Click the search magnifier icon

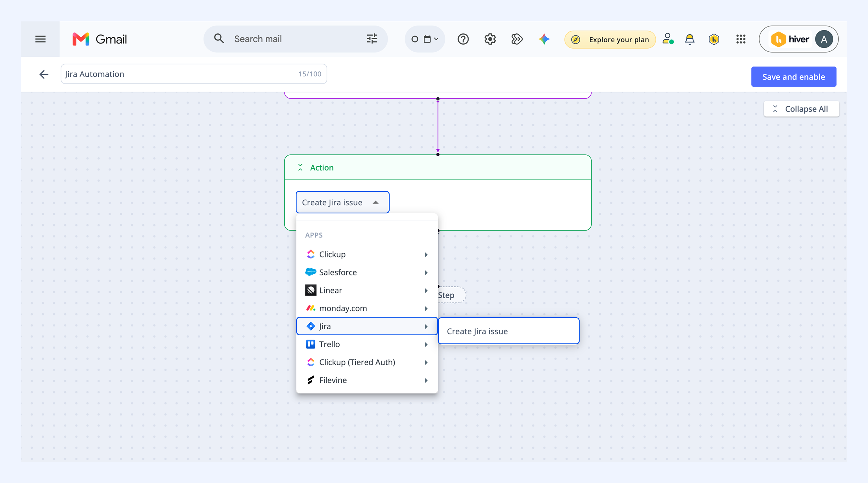pos(219,39)
